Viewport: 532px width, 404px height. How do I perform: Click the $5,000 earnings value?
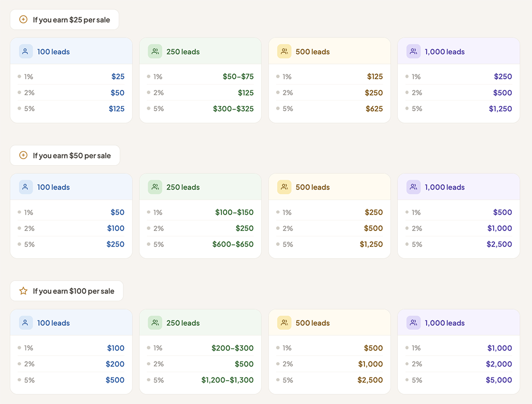(498, 380)
